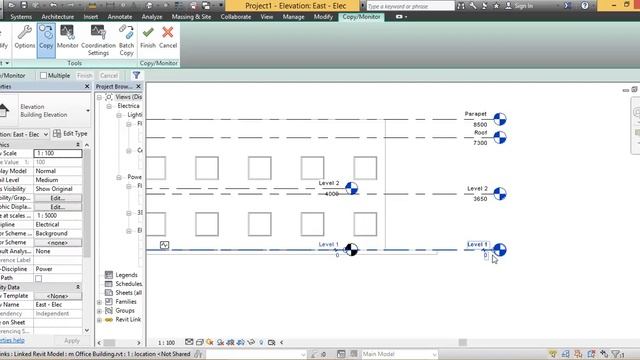The width and height of the screenshot is (640, 360).
Task: Switch to the Architecture tab
Action: pos(58,17)
